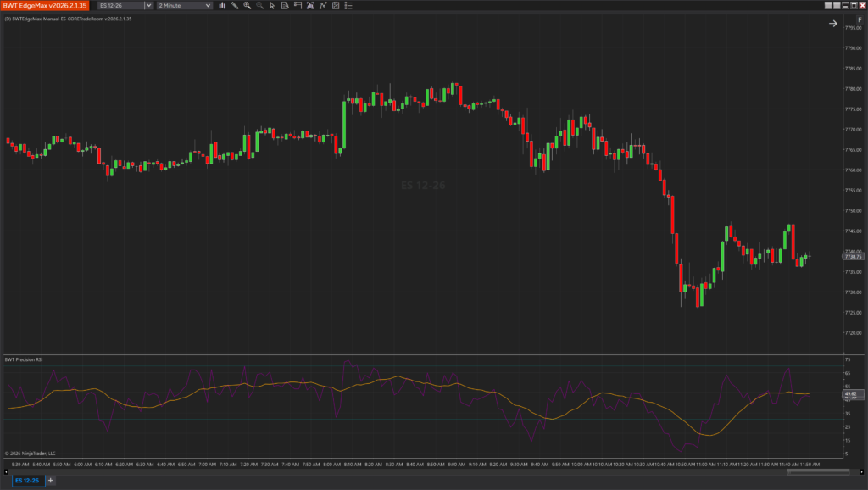Click the 25 level on RSI axis

[x=848, y=427]
